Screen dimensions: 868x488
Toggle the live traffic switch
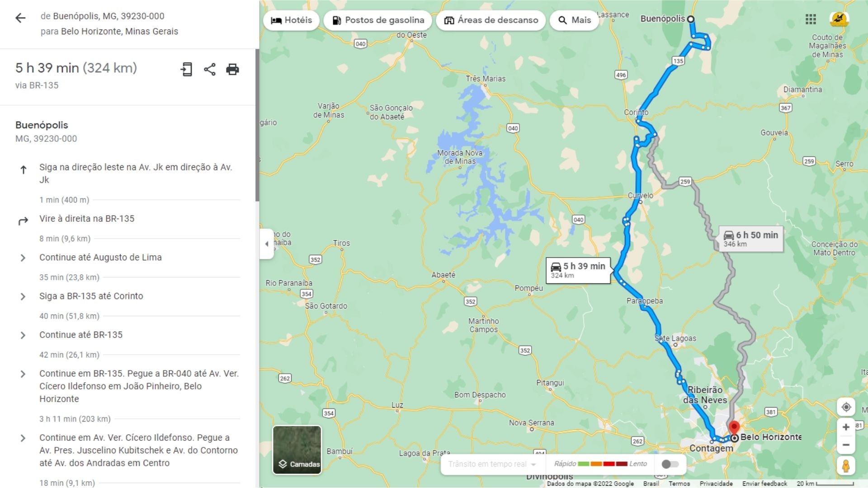click(x=670, y=464)
